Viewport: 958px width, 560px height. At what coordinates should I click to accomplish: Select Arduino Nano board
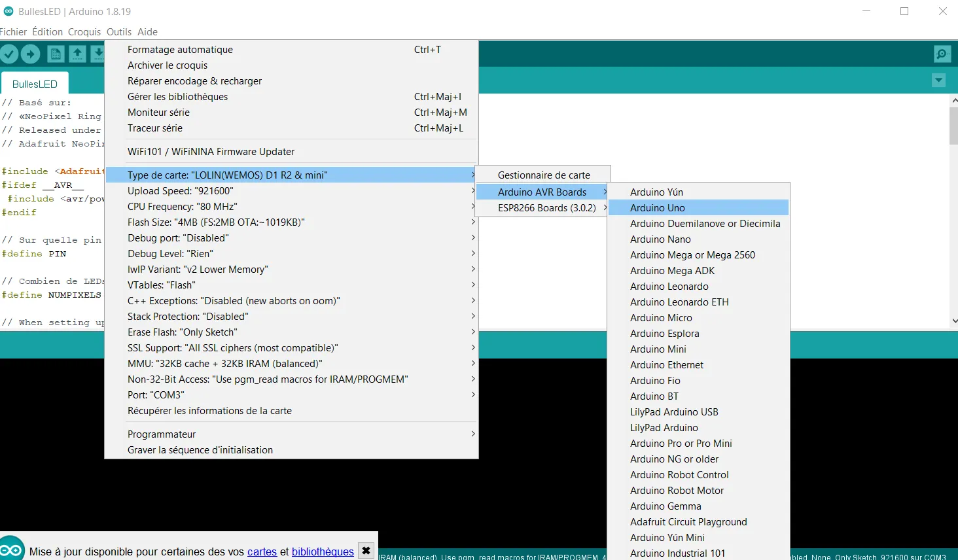pos(698,239)
